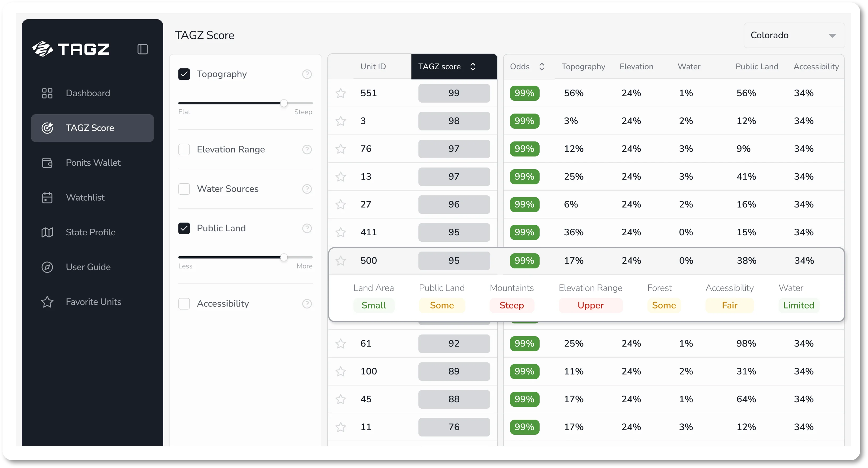The height and width of the screenshot is (468, 868).
Task: Open Points Wallet via its wallet icon
Action: [47, 163]
